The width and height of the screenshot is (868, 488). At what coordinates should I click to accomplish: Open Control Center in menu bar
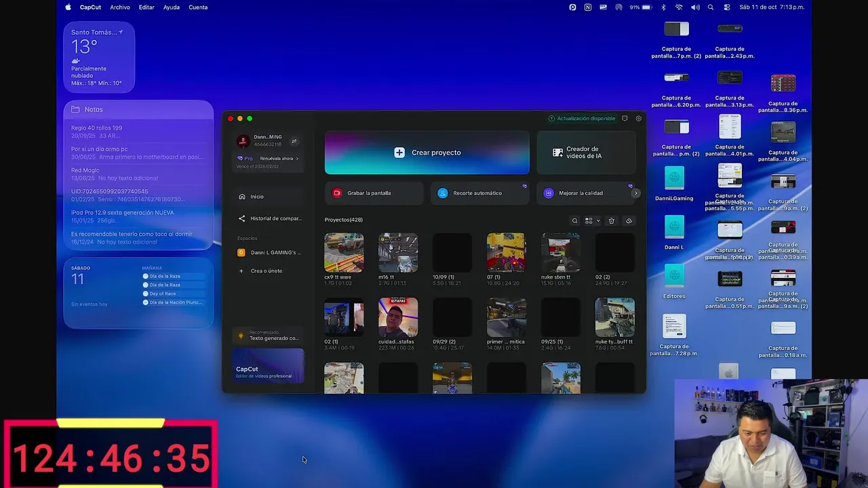[x=727, y=7]
